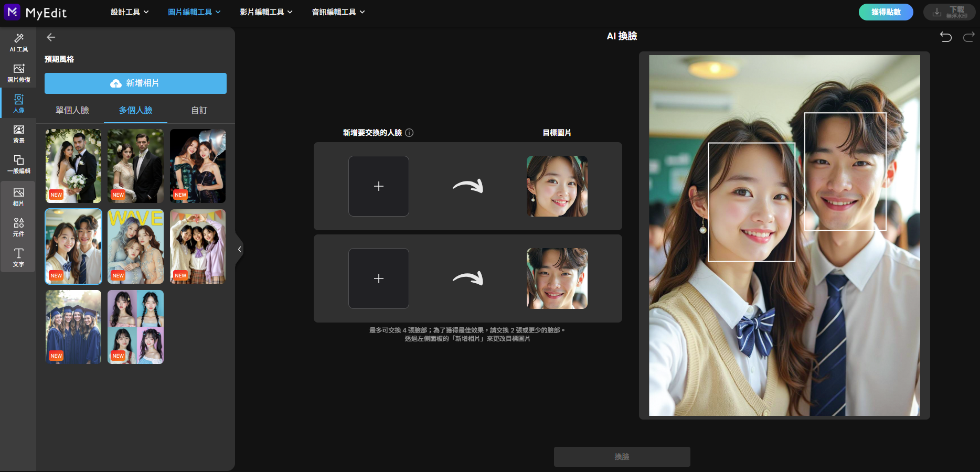Click the undo arrow icon
The image size is (980, 472).
pos(946,37)
